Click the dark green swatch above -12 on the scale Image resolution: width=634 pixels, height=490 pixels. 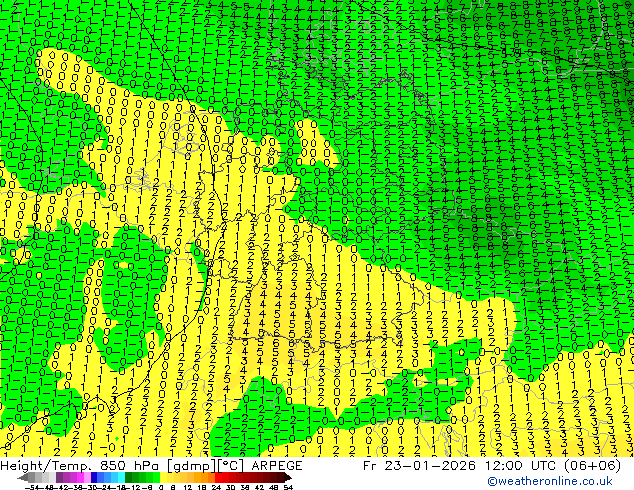tap(129, 477)
